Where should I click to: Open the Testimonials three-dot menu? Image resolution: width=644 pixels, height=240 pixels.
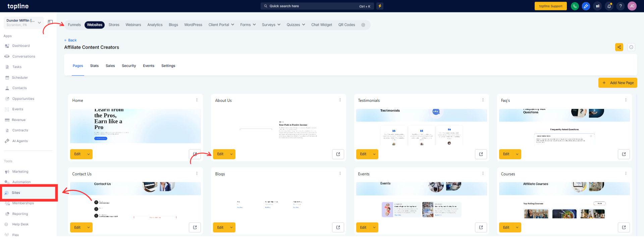click(483, 100)
